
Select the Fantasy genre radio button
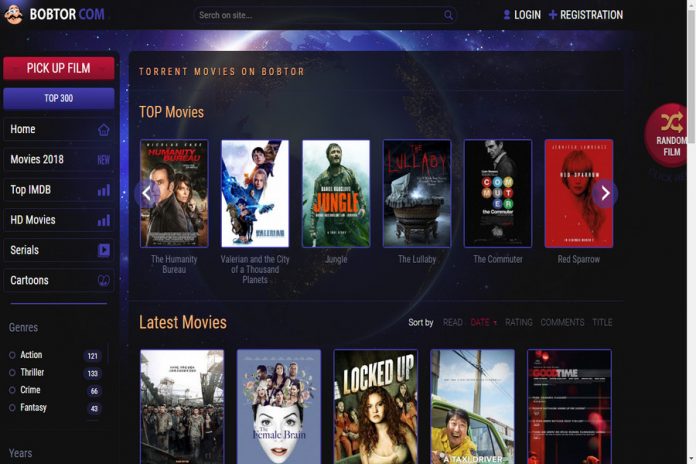pos(12,408)
